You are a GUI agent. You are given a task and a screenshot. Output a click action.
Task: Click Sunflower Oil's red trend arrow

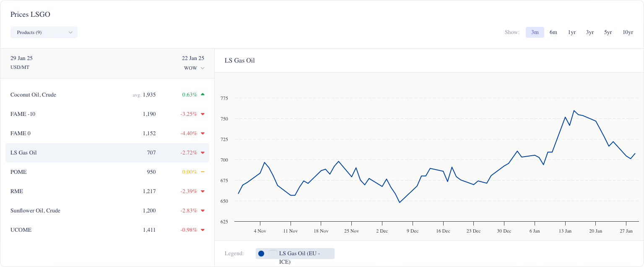[x=203, y=210]
